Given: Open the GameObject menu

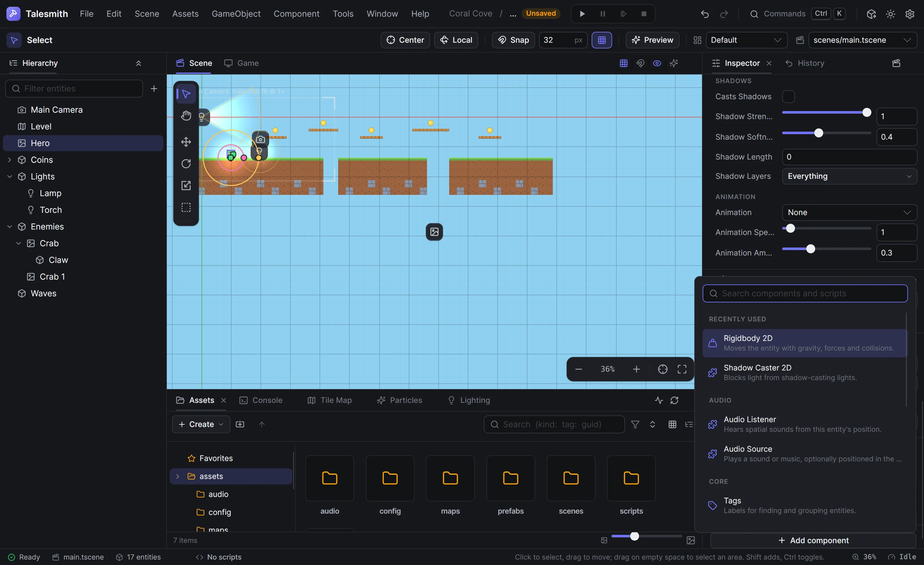Looking at the screenshot, I should (236, 14).
